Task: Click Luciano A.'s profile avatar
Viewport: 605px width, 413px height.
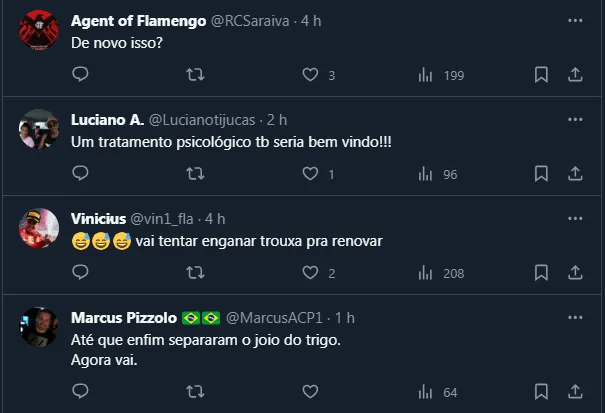Action: [39, 130]
